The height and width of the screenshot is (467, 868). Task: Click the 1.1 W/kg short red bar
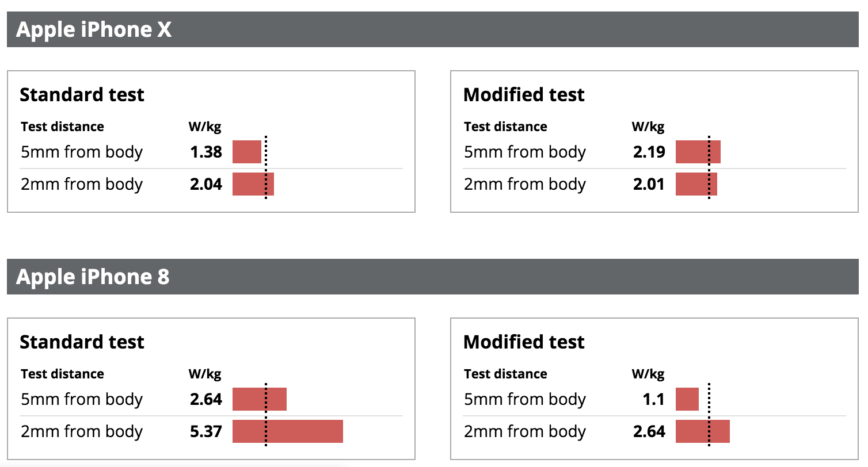(x=687, y=399)
